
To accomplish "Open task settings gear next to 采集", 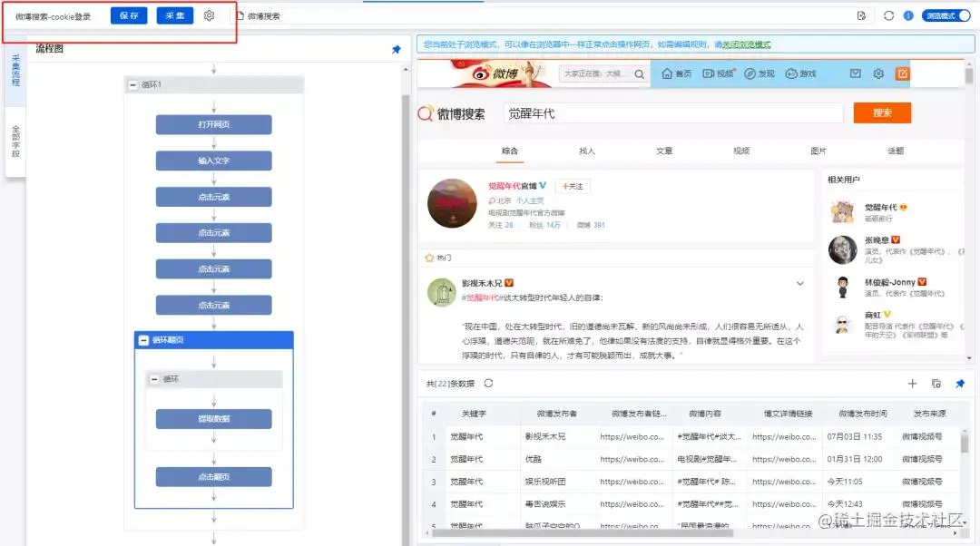I will pyautogui.click(x=209, y=15).
